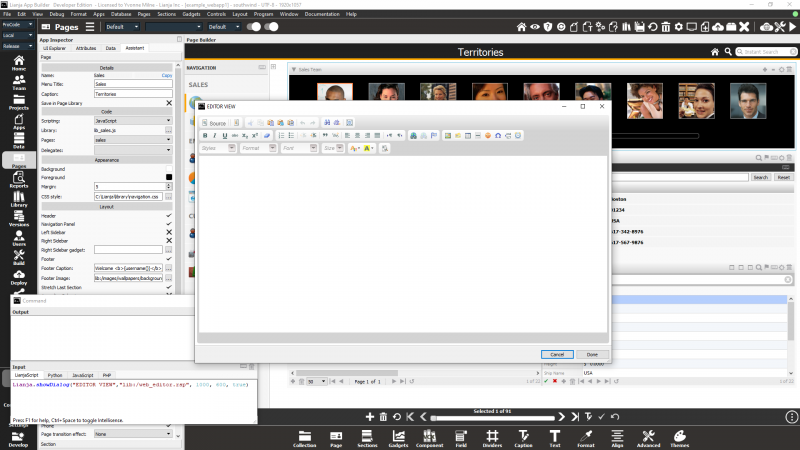Open Find in the editor toolbar
This screenshot has height=450, width=800.
tap(327, 123)
